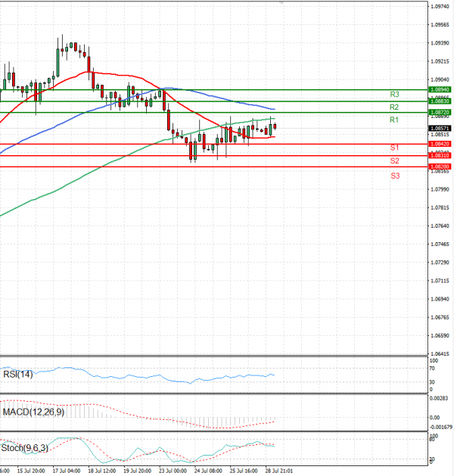The image size is (454, 476).
Task: Select the green 1.08720 price tag
Action: click(440, 112)
